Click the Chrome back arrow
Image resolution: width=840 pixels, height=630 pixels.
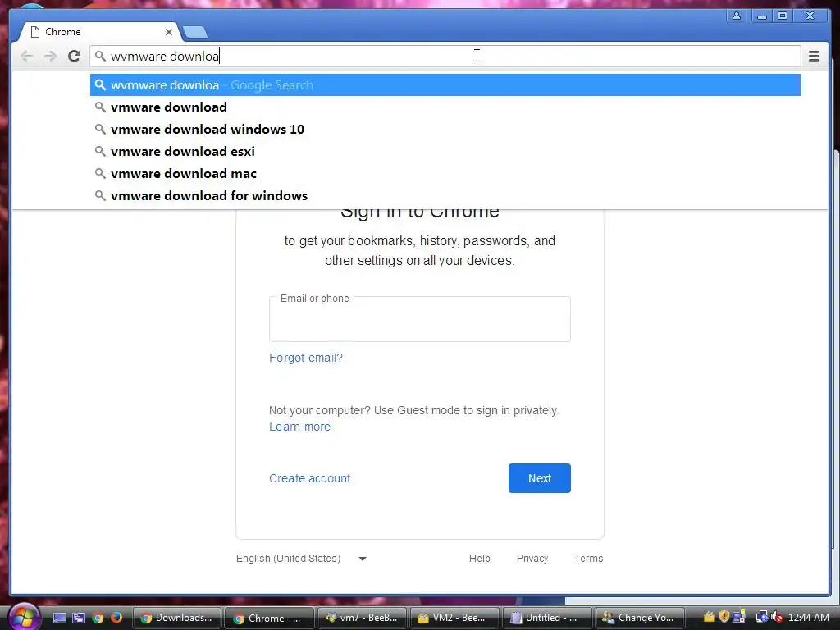pyautogui.click(x=26, y=56)
